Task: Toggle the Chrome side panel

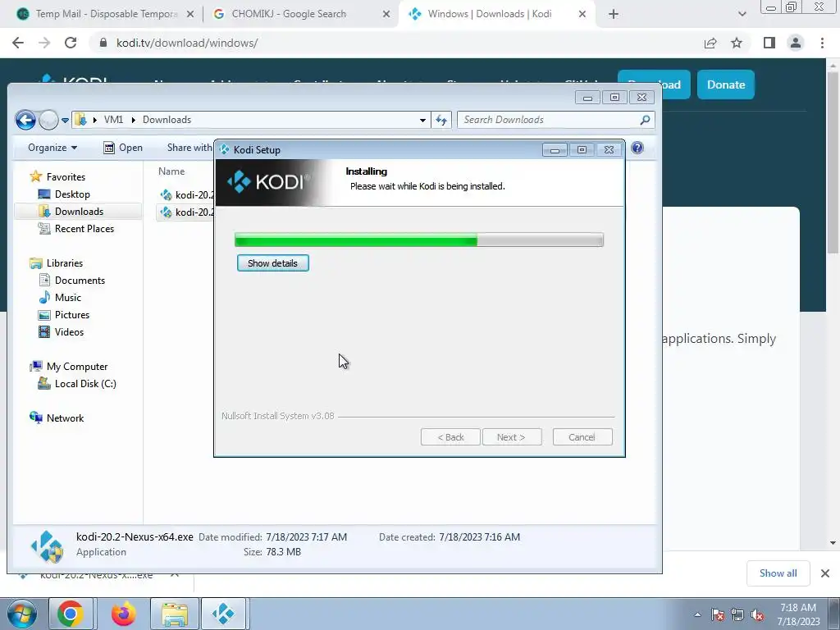Action: pos(769,43)
